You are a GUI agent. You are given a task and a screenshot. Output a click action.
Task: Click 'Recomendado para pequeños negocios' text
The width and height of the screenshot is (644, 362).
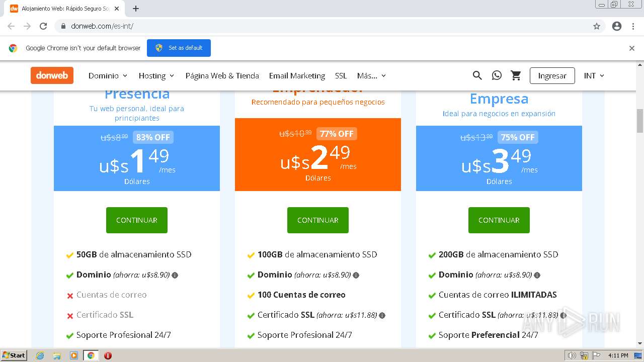tap(318, 102)
